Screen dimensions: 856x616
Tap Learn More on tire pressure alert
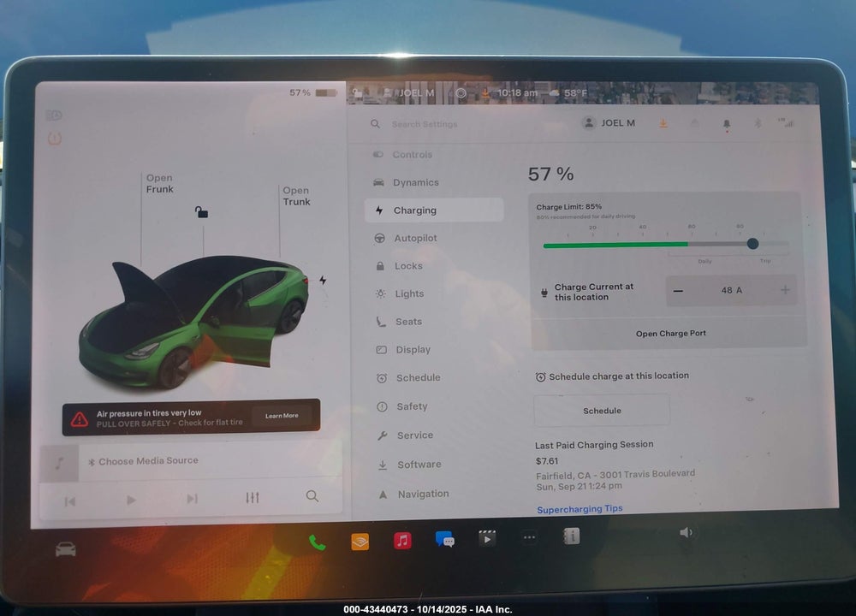(x=282, y=416)
